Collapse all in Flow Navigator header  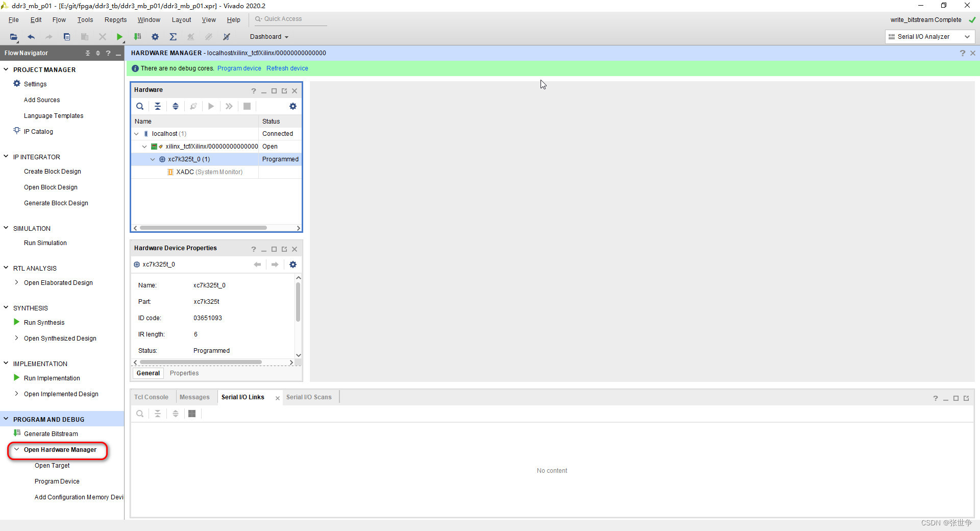pos(88,53)
